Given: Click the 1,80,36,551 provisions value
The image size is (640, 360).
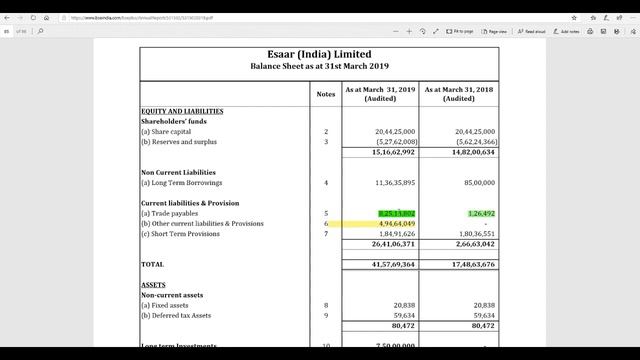Looking at the screenshot, I should coord(477,234).
